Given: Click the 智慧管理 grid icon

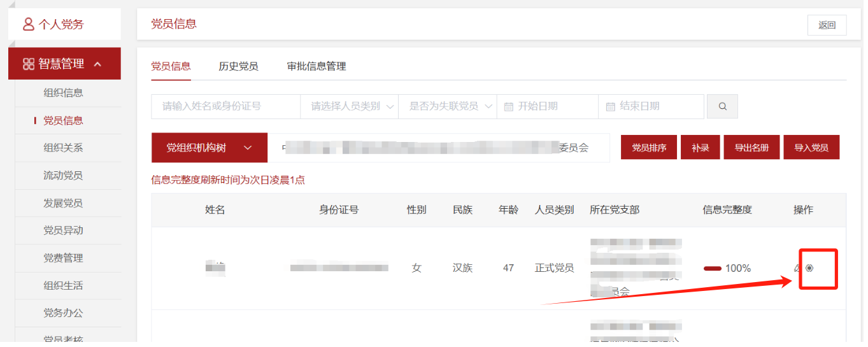Looking at the screenshot, I should point(28,64).
